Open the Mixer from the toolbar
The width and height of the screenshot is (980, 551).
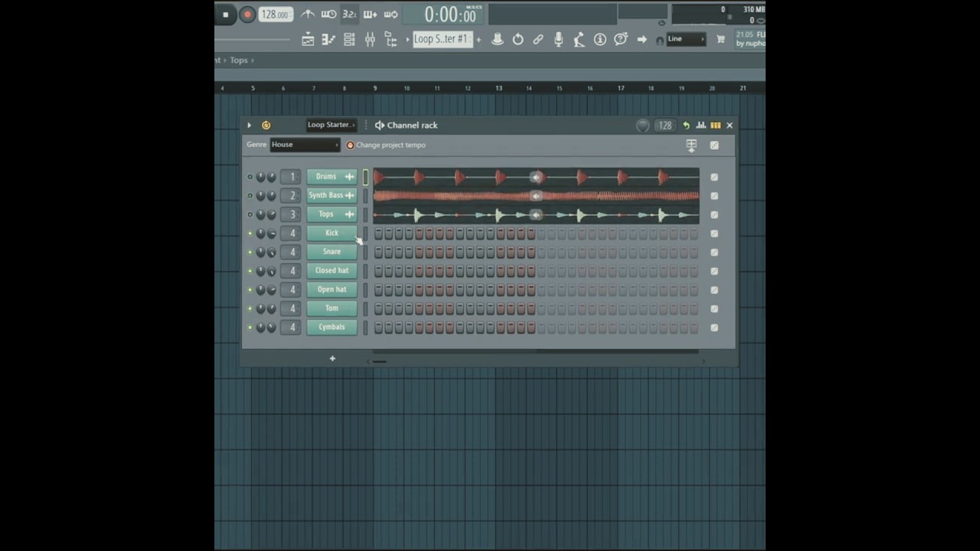click(370, 40)
